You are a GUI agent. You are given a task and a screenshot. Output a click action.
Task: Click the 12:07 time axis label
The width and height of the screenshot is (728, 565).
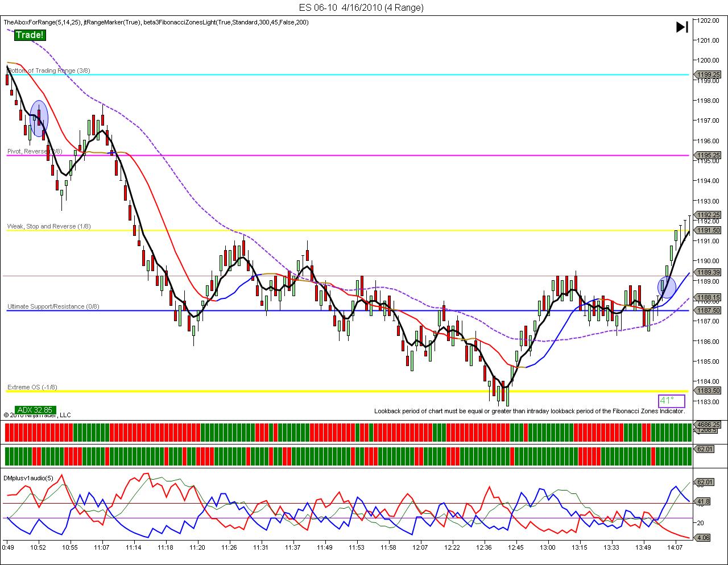(x=420, y=547)
